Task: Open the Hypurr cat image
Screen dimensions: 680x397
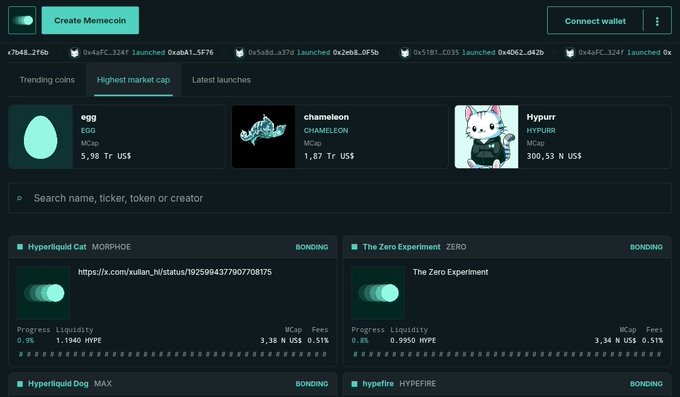Action: [486, 137]
